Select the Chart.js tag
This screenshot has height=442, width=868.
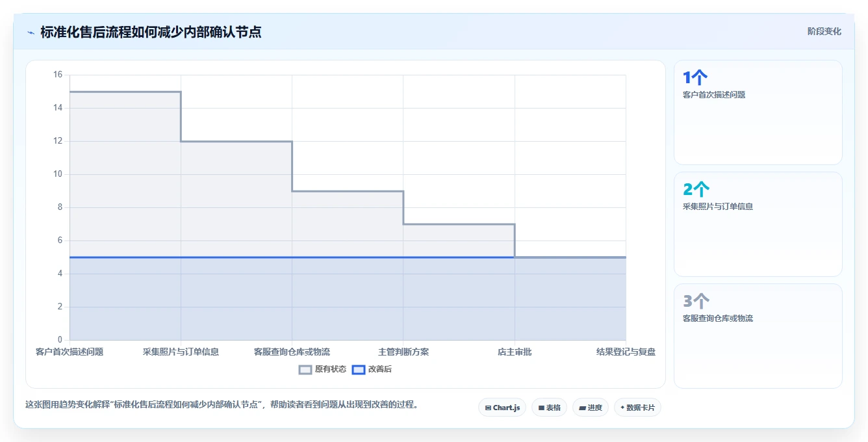pos(502,408)
